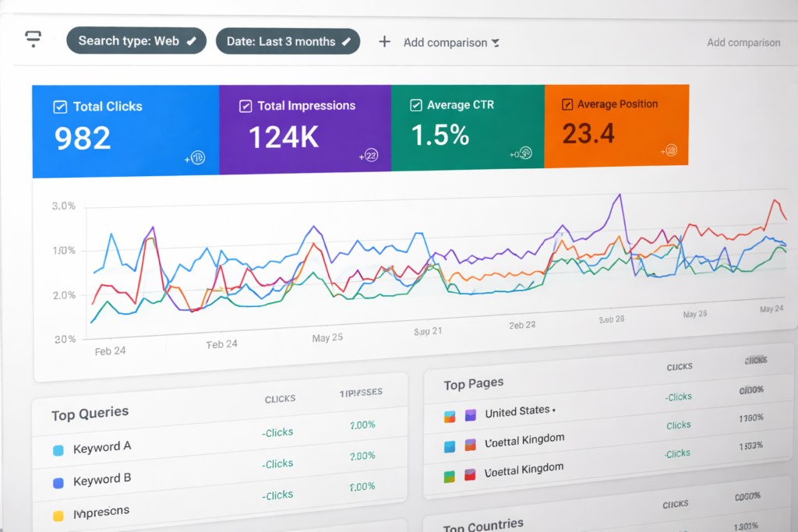Disable the Average CTR checkbox

416,105
